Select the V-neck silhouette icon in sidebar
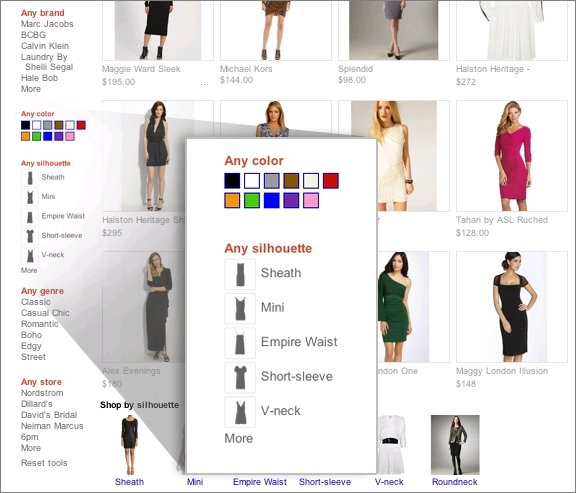 [x=30, y=255]
